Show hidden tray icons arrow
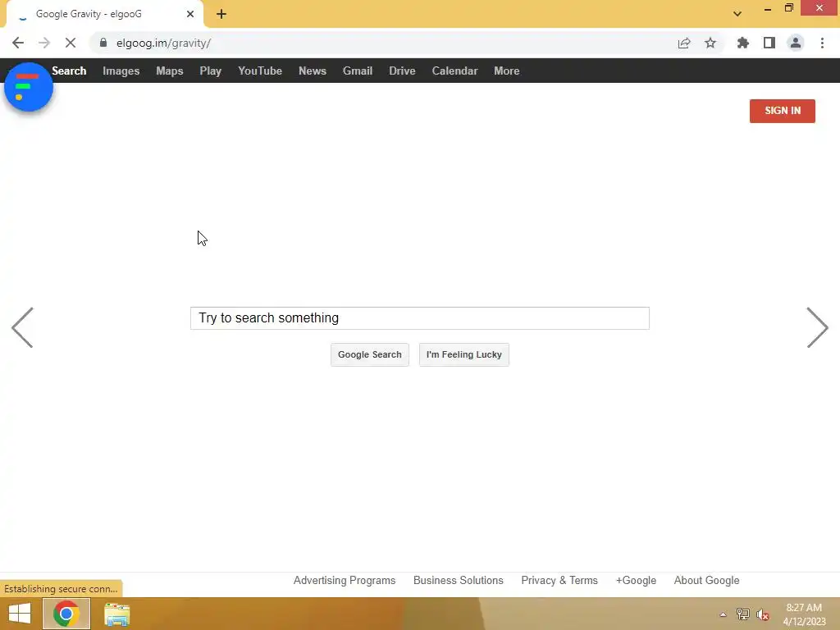Screen dimensions: 840x630 tap(723, 614)
